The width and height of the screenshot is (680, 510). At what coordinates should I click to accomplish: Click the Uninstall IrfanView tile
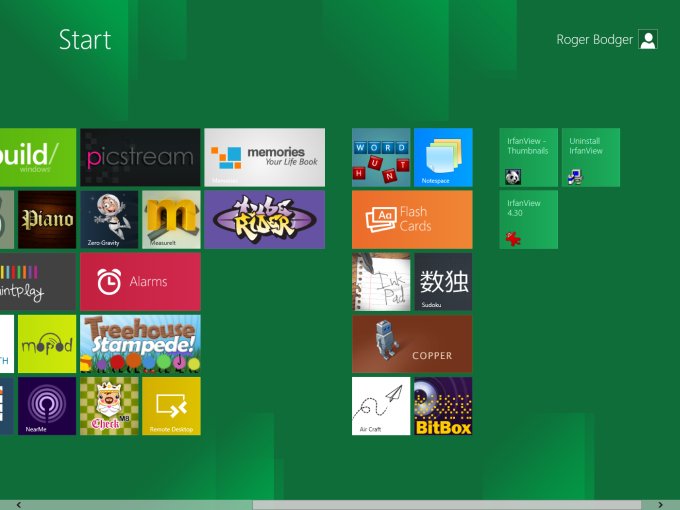(x=591, y=157)
